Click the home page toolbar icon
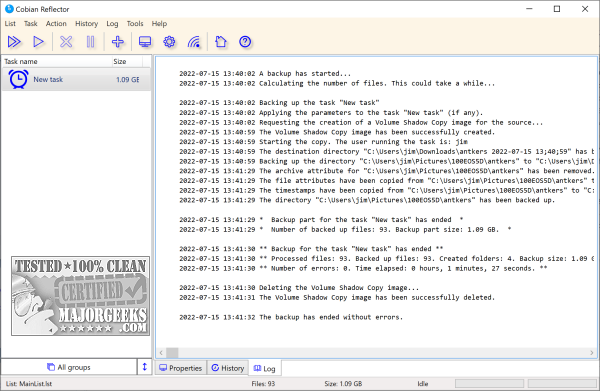Viewport: 600px width, 391px height. click(x=221, y=42)
